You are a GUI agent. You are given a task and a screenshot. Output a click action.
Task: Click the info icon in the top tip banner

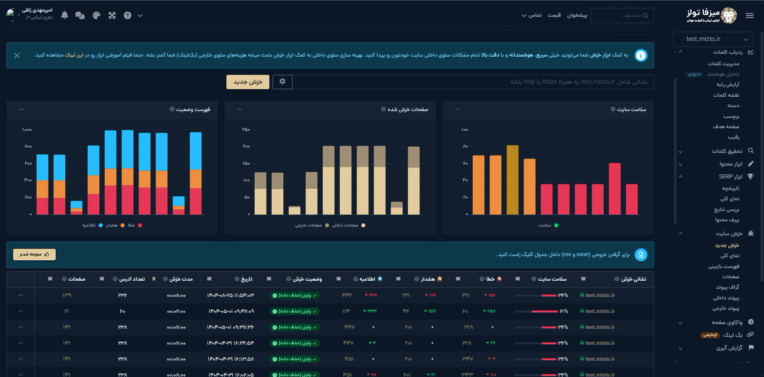coord(641,56)
